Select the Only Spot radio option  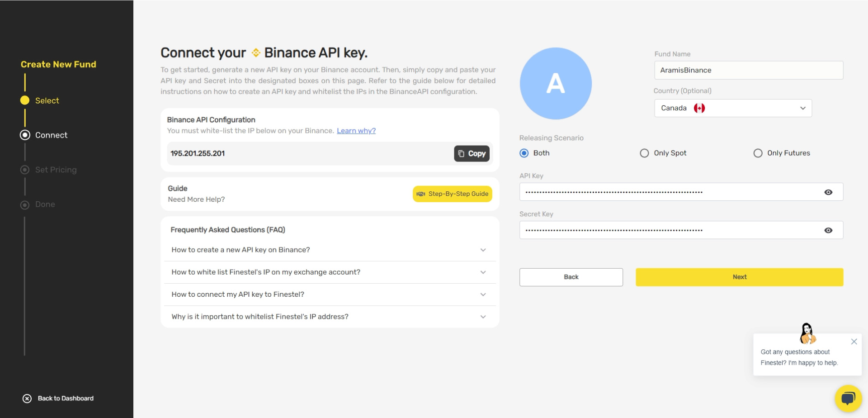[644, 153]
